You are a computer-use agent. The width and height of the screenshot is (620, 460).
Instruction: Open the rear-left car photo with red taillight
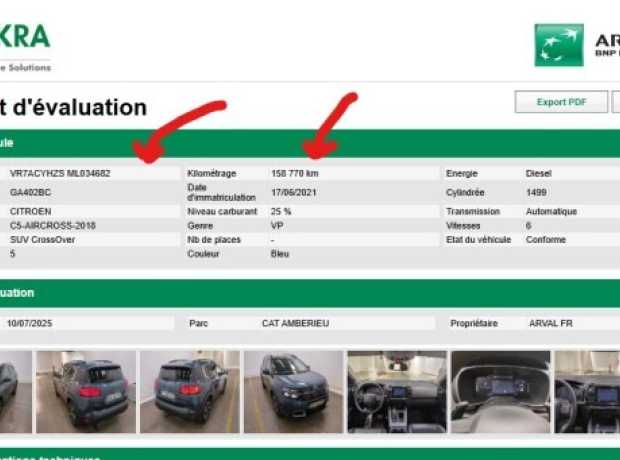pyautogui.click(x=86, y=392)
